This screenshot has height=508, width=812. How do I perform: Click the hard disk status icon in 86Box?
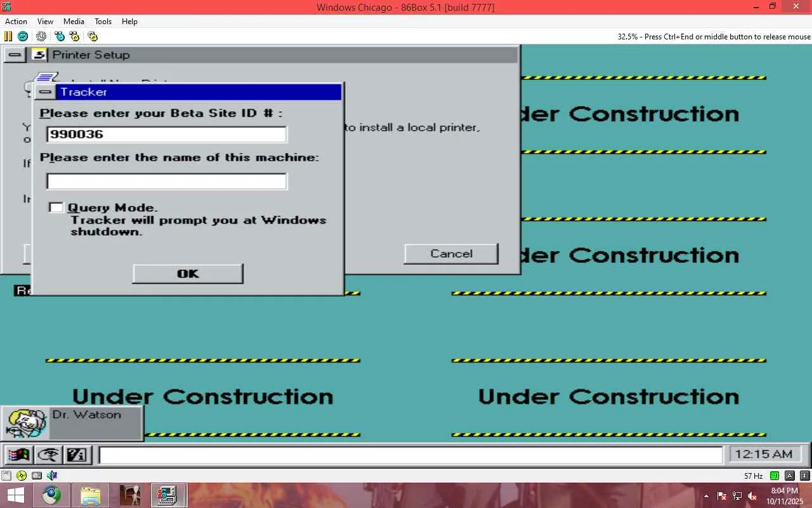(37, 476)
